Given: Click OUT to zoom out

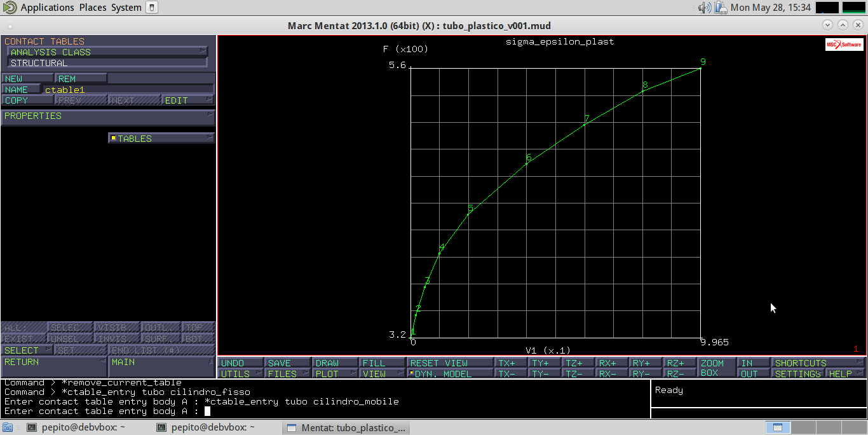Looking at the screenshot, I should (x=754, y=374).
